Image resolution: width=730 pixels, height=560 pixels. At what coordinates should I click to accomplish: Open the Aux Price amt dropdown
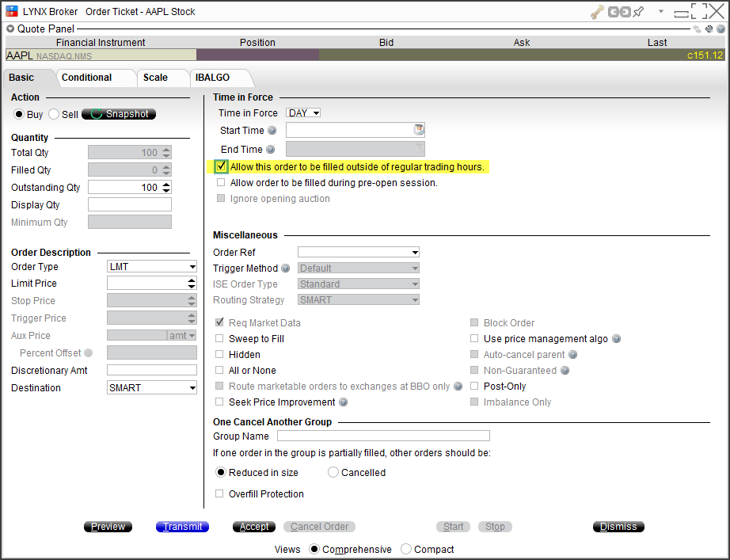(x=181, y=335)
